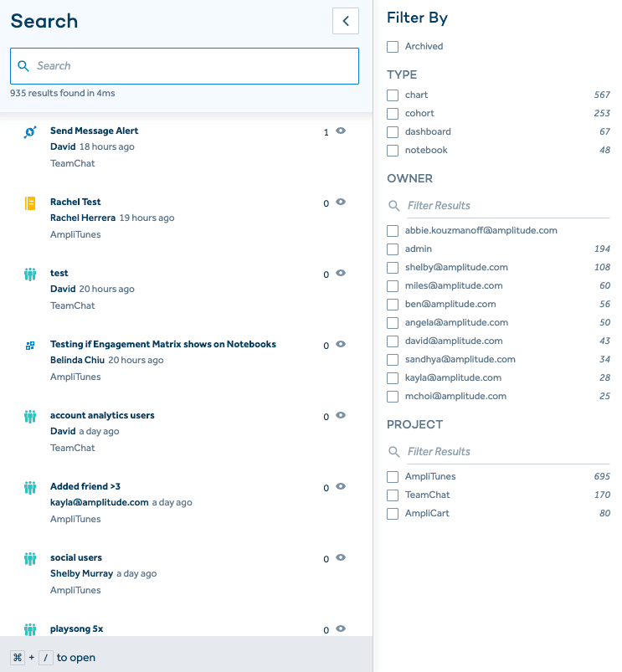Click the magnifier icon in the Owner filter field
The height and width of the screenshot is (672, 622).
[393, 205]
